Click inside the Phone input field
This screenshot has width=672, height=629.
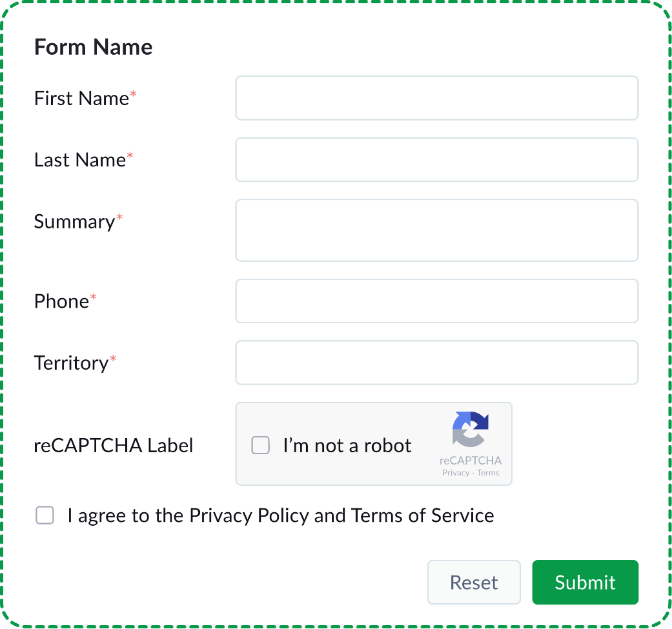[x=436, y=301]
